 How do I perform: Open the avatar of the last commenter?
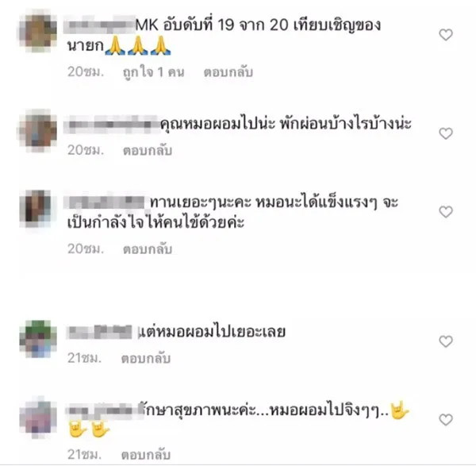point(38,417)
